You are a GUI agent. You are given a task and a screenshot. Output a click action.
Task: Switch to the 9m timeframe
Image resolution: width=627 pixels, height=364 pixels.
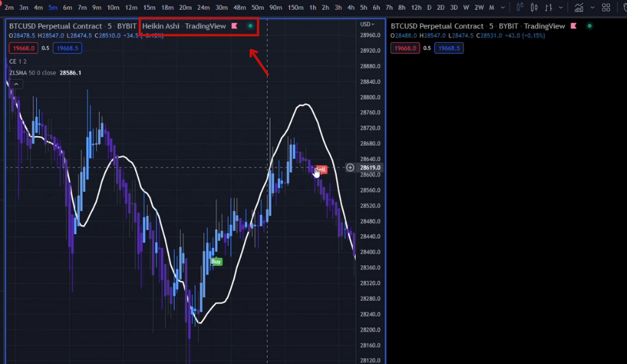[x=97, y=7]
